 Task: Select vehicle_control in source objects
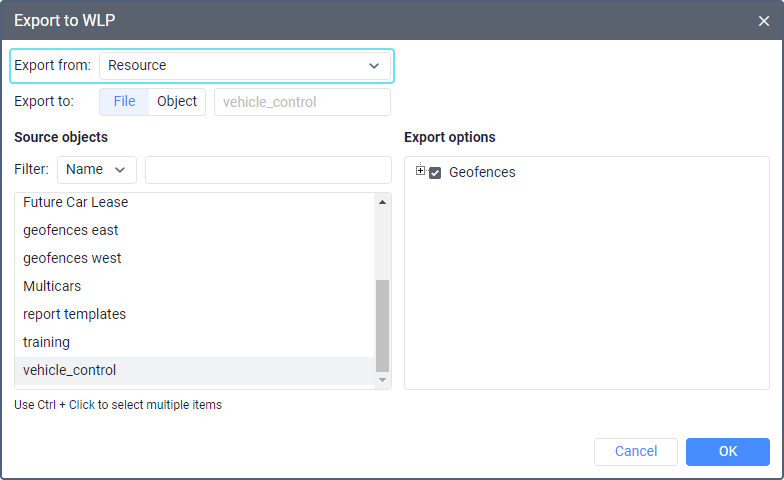click(70, 370)
